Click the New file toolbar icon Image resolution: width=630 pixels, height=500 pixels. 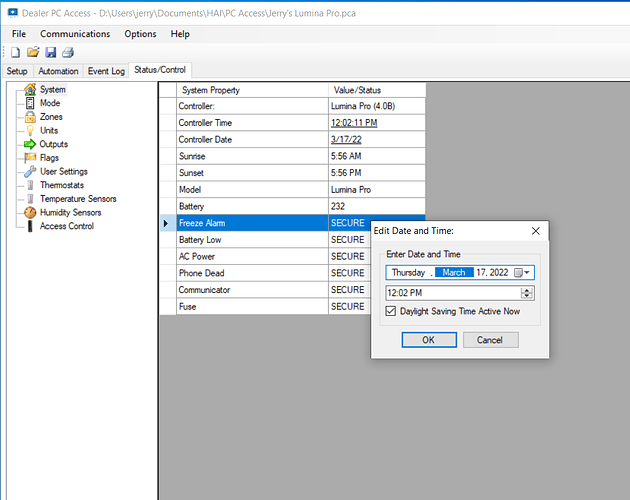click(16, 52)
